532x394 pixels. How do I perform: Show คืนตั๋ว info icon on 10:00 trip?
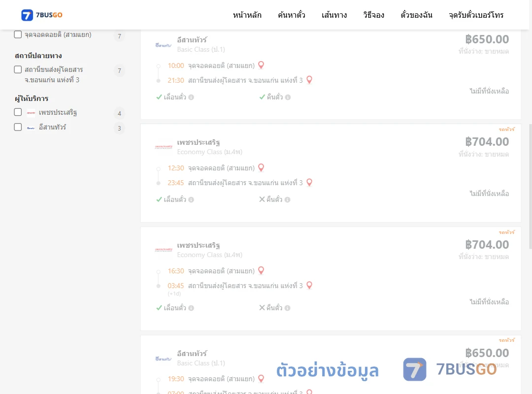point(288,98)
